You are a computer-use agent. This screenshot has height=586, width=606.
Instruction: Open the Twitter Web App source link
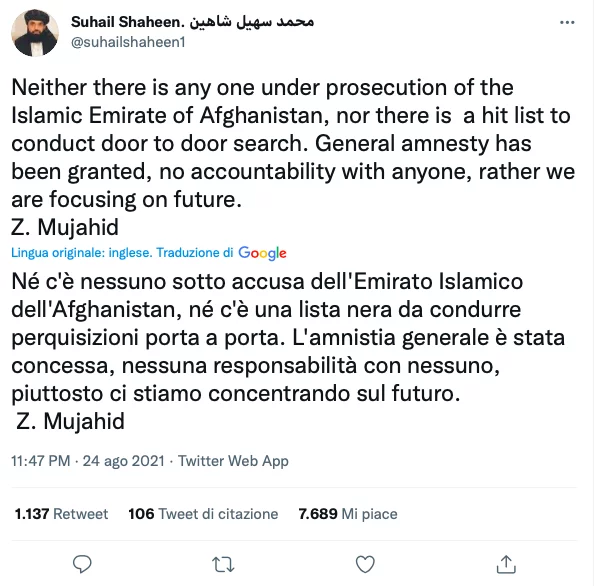click(x=233, y=462)
